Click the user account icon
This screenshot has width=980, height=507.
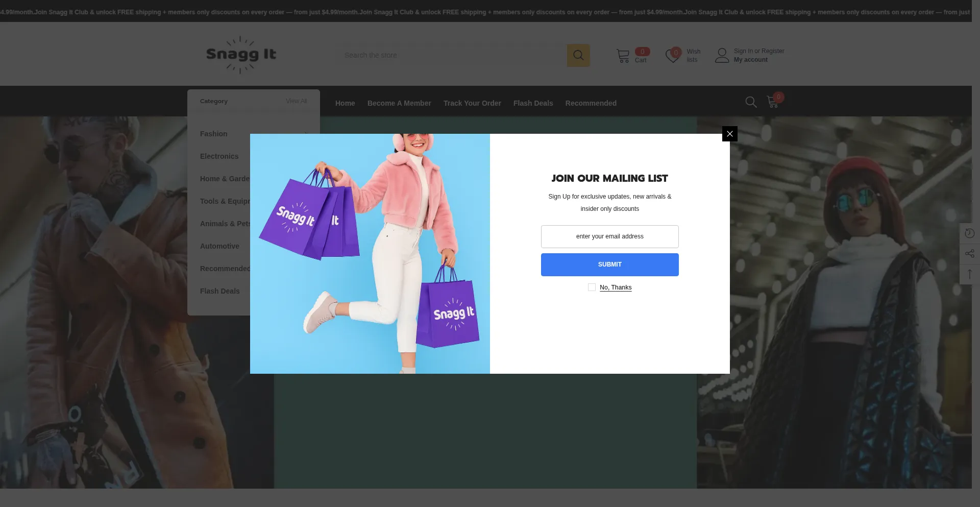point(722,55)
